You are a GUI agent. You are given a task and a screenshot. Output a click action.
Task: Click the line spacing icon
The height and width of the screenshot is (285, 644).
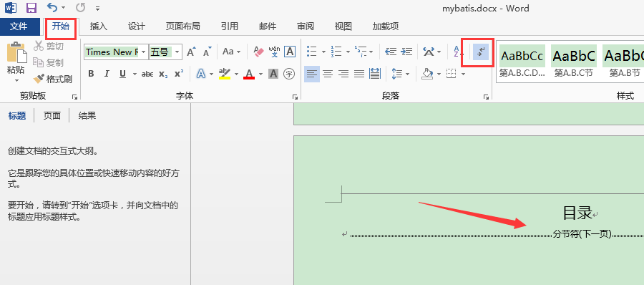(x=397, y=74)
